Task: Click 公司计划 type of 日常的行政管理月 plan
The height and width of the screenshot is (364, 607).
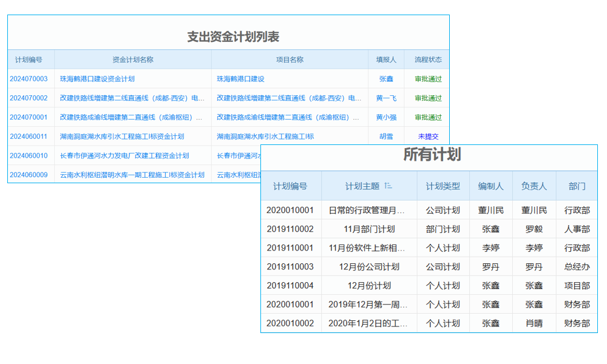Action: click(443, 210)
